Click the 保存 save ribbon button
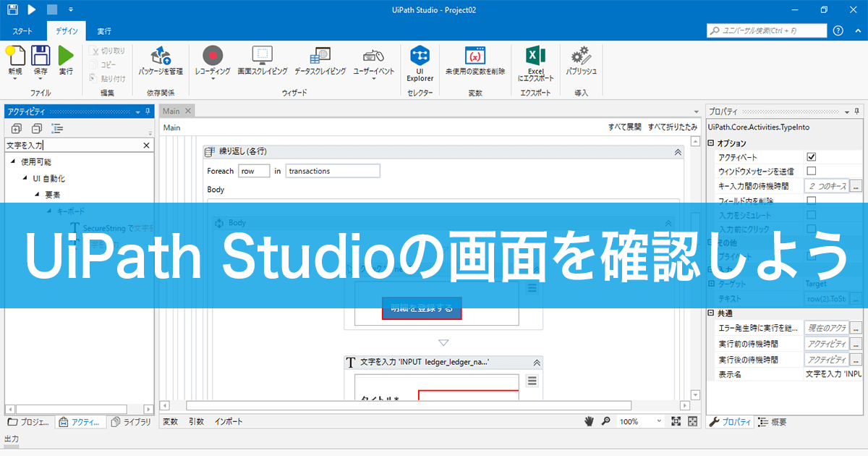The height and width of the screenshot is (456, 868). (41, 61)
